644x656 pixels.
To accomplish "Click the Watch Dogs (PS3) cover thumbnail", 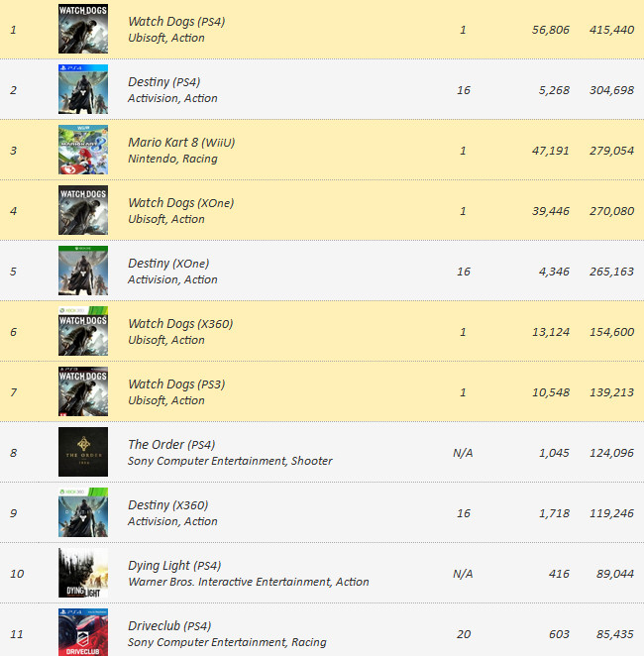I will [x=83, y=392].
